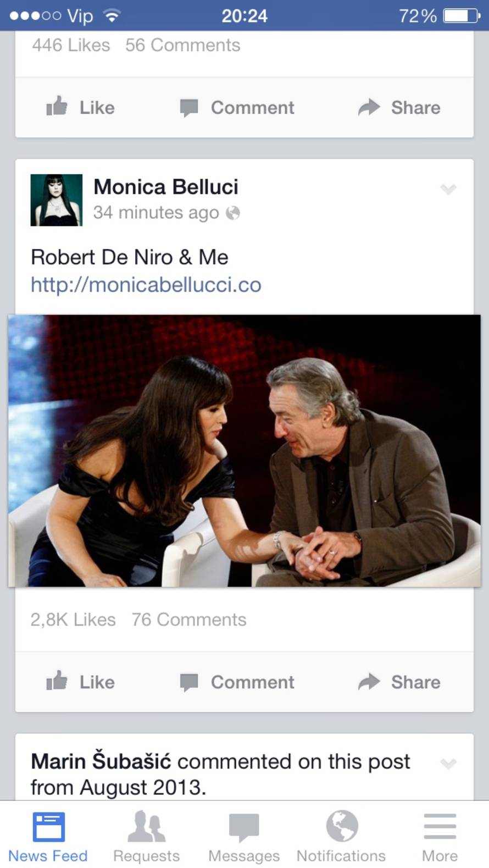Open monicabellucci.co link
The height and width of the screenshot is (868, 489).
tap(146, 285)
